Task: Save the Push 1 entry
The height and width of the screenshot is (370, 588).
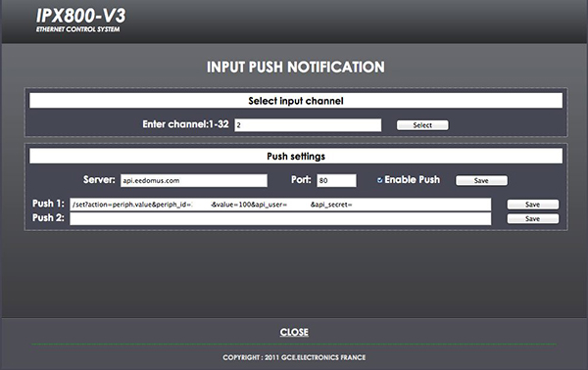Action: (x=533, y=205)
